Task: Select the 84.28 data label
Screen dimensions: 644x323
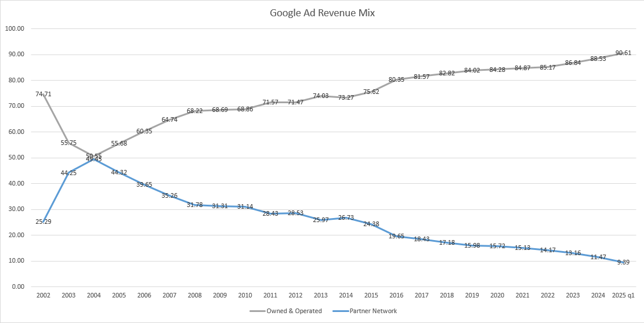Action: (497, 70)
